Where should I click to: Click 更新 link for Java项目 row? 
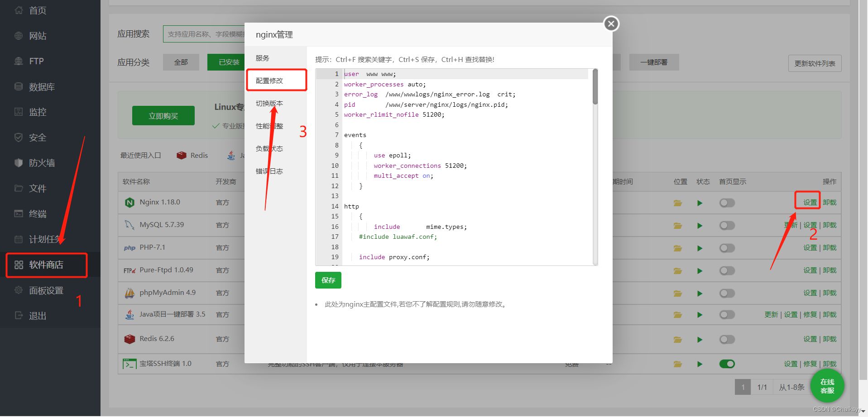(772, 315)
